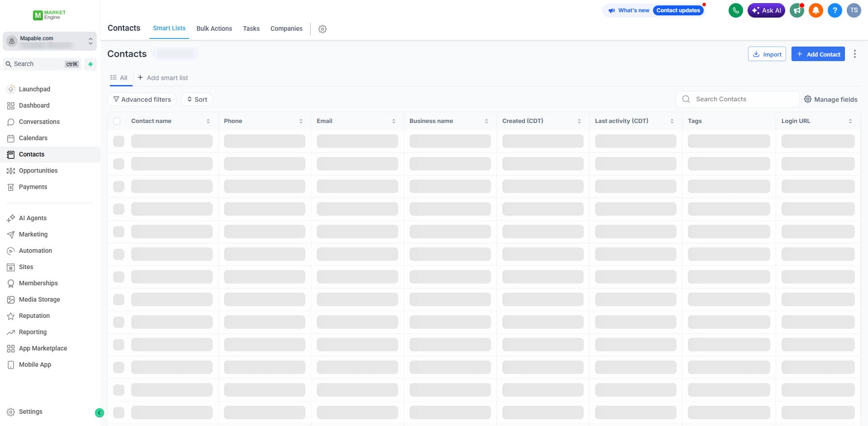Switch to the Bulk Actions tab
The width and height of the screenshot is (868, 426).
[x=214, y=28]
